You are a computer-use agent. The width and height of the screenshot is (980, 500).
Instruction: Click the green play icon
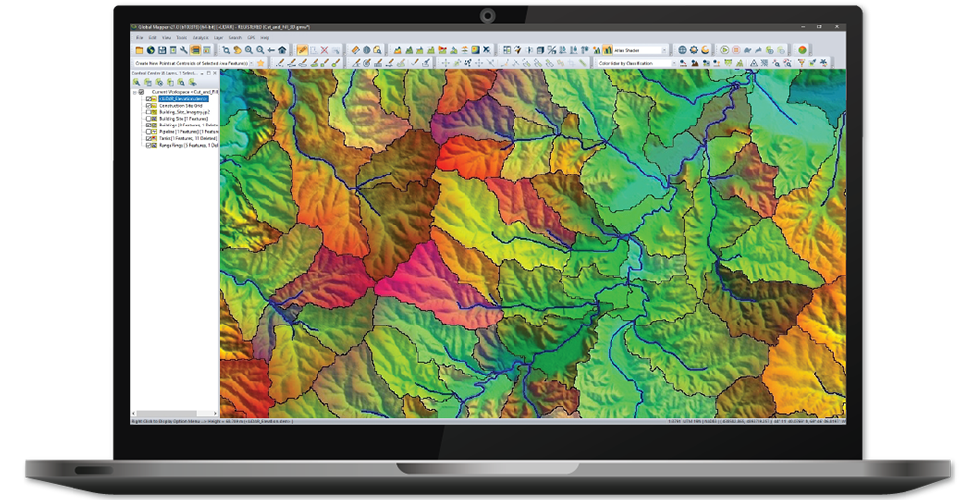click(724, 50)
